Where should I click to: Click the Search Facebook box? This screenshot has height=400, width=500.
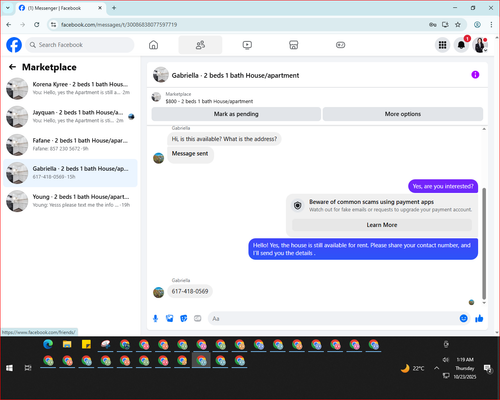pyautogui.click(x=80, y=45)
